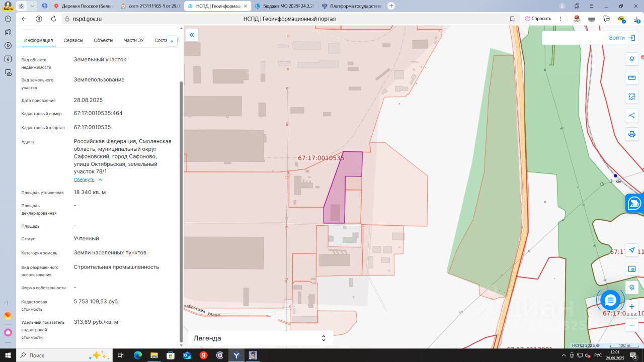Screen dimensions: 644x362
Task: Open browser history in the sidebar
Action: click(8, 19)
